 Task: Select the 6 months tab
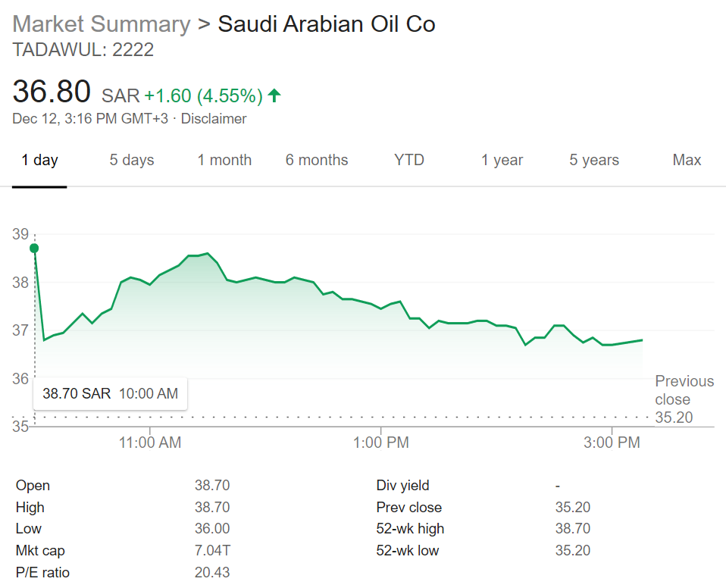[x=317, y=160]
